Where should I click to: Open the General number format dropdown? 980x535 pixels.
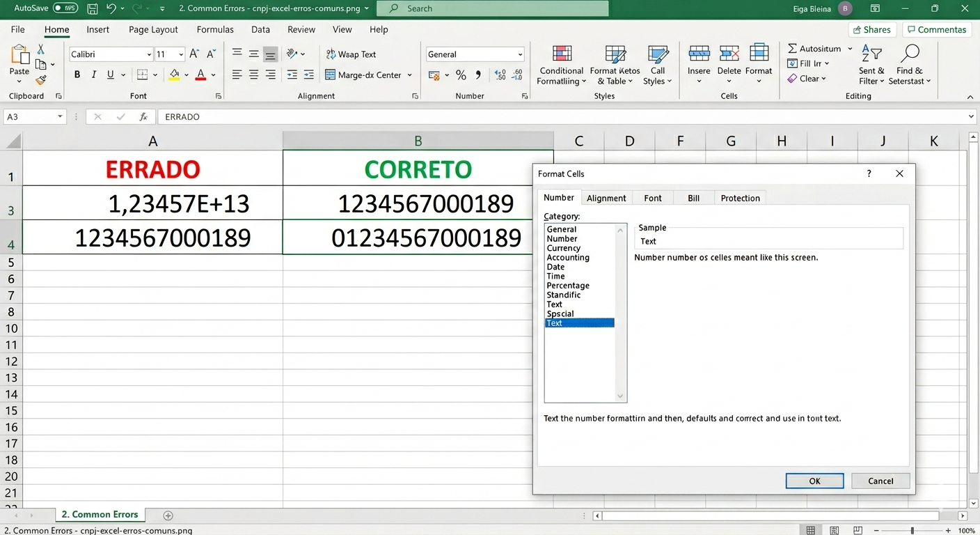pos(520,54)
